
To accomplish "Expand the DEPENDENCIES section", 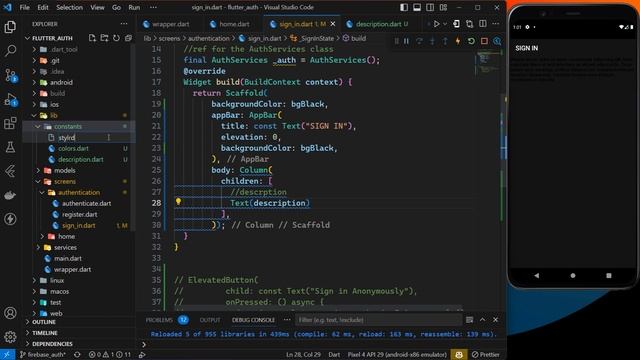I will tap(52, 344).
